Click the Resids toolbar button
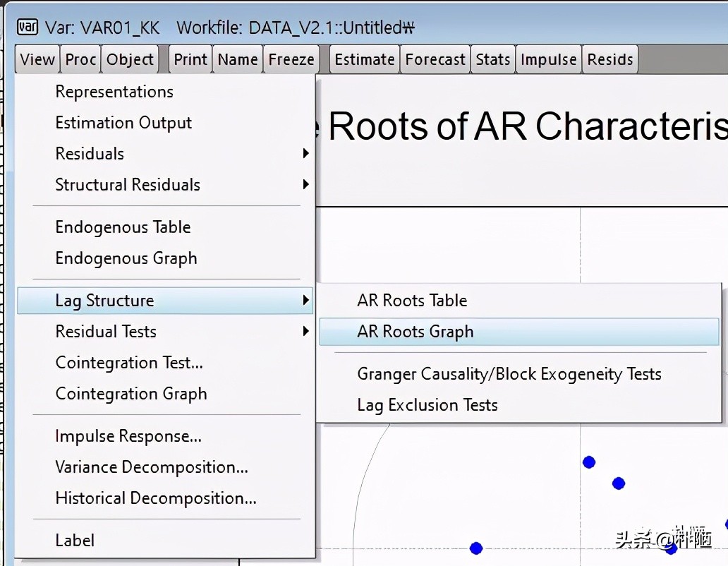Screen dimensions: 728x566 click(x=610, y=59)
